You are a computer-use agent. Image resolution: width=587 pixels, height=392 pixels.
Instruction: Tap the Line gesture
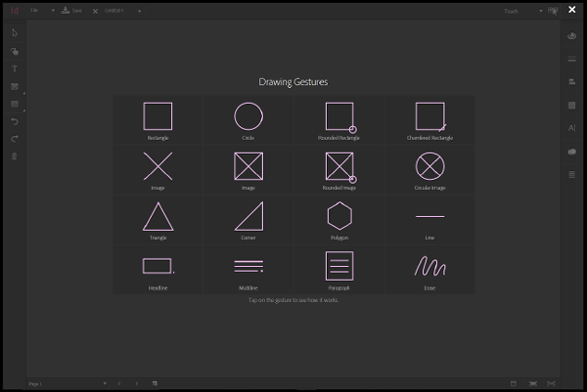tap(429, 220)
